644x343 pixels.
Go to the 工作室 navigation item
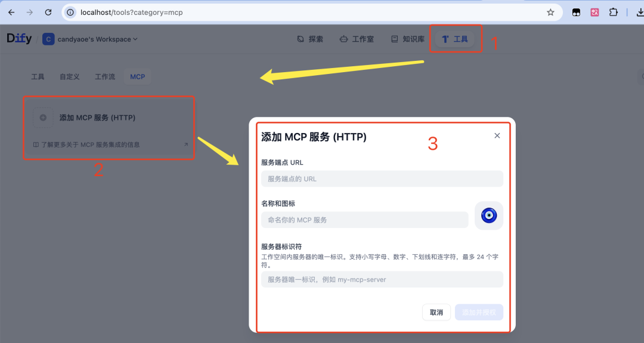click(x=357, y=39)
